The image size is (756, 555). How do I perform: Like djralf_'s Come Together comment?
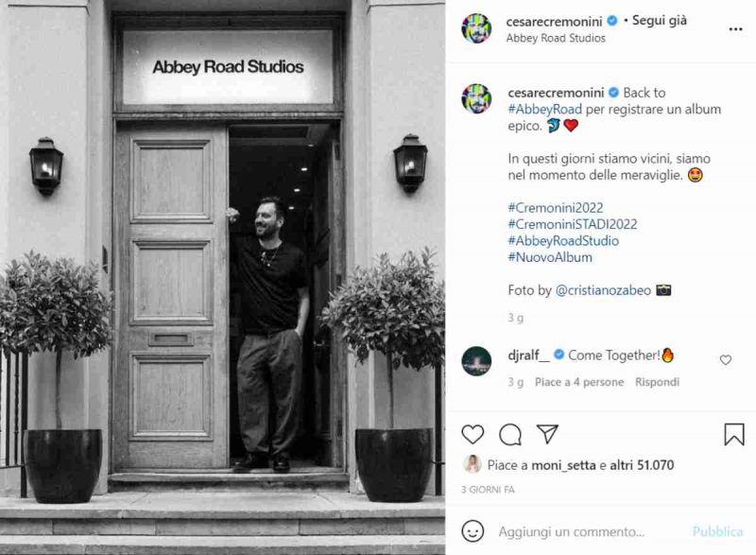[x=726, y=359]
